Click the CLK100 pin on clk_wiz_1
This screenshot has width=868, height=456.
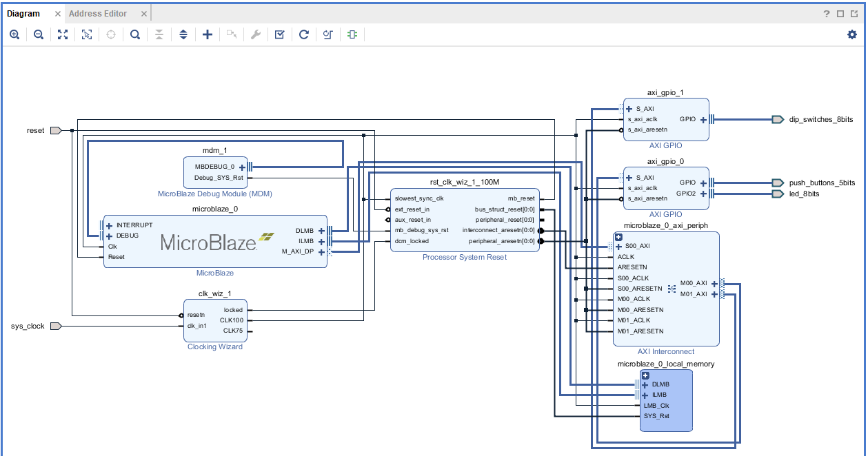click(232, 320)
